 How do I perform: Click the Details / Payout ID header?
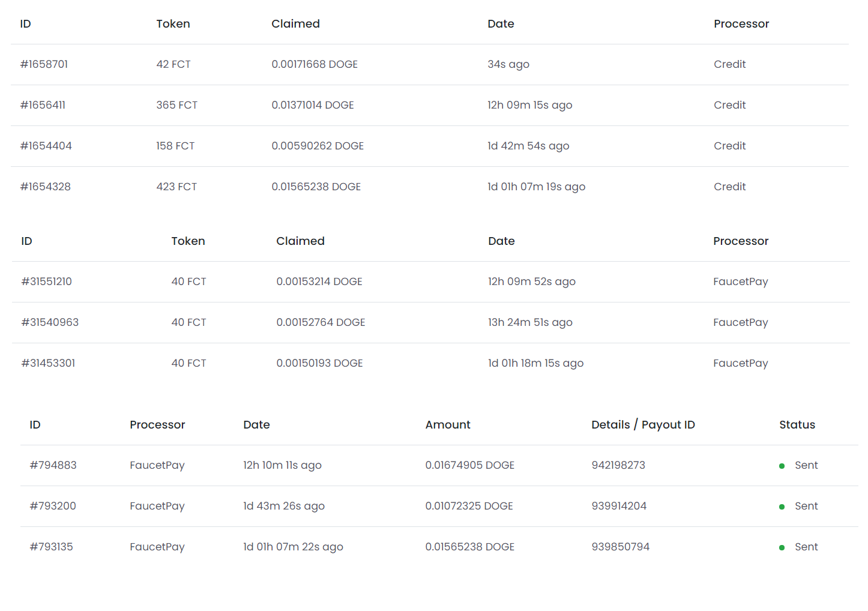643,425
